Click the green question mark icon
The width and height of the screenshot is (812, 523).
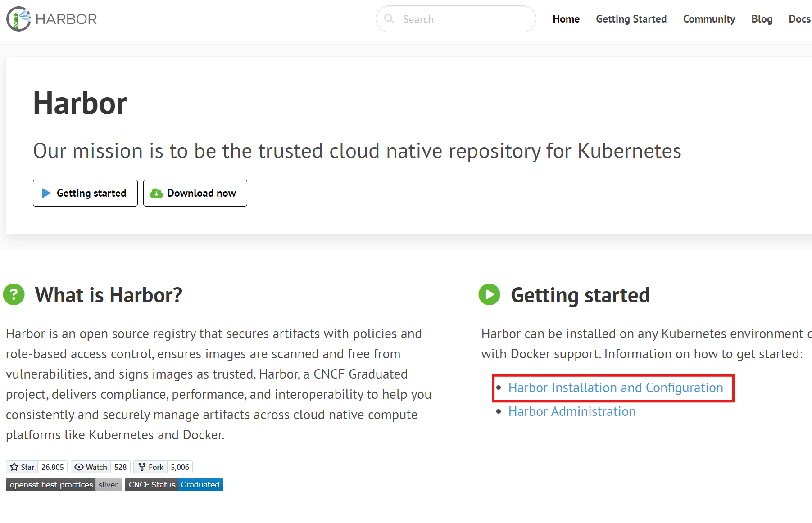pos(14,295)
